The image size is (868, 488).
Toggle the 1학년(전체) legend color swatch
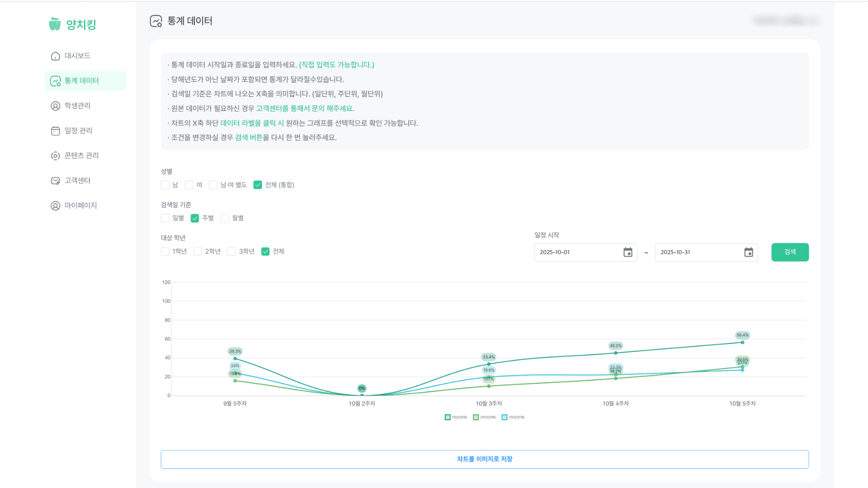coord(448,417)
